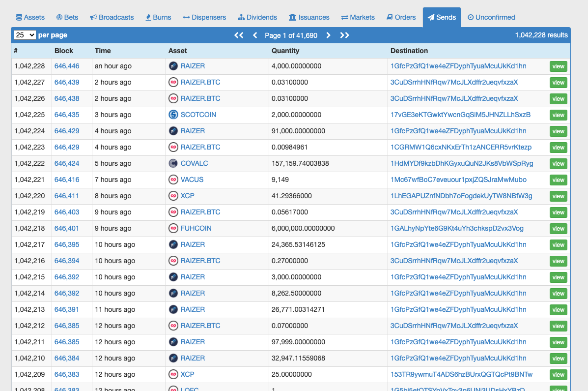Screen dimensions: 588x391
Task: Open the Dividends tab
Action: pyautogui.click(x=257, y=17)
